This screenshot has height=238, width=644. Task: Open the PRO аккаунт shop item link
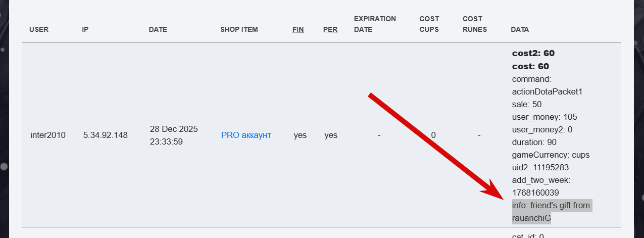click(x=246, y=135)
